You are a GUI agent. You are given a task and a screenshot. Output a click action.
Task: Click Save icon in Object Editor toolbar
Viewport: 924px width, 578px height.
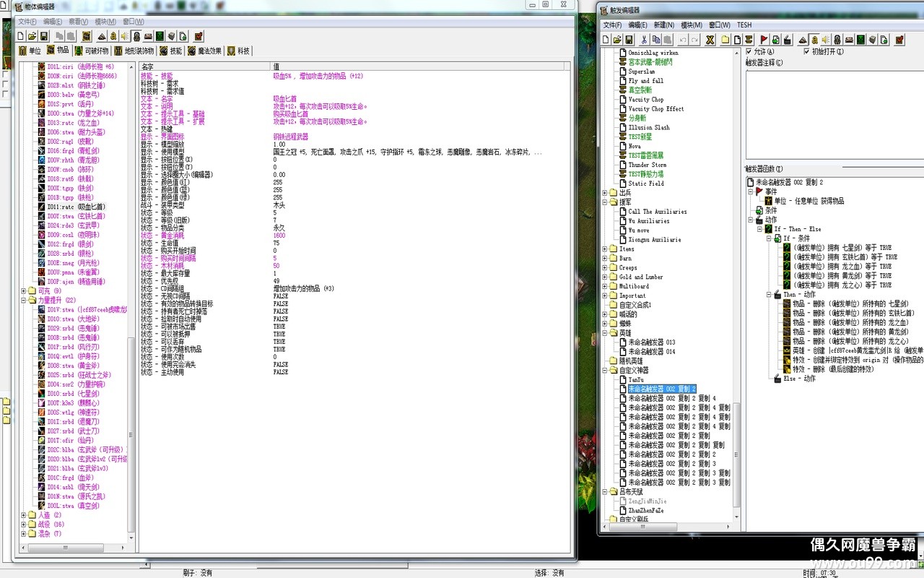(44, 36)
